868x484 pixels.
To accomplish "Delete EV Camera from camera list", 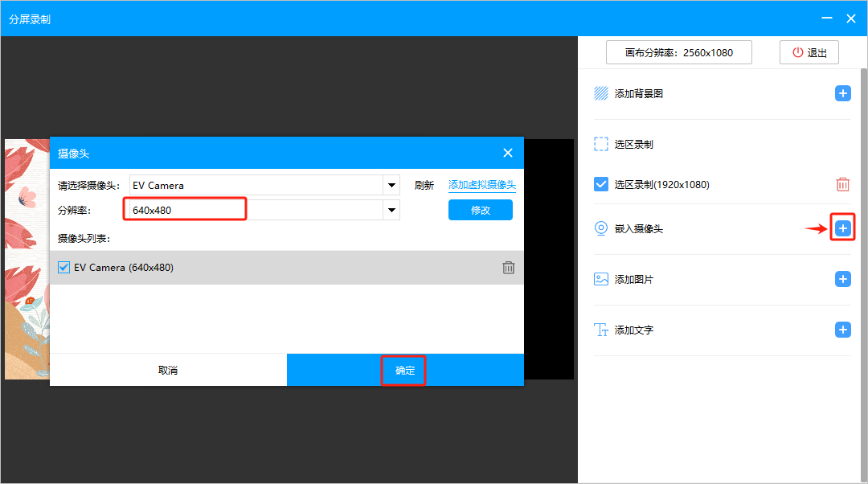I will 508,268.
